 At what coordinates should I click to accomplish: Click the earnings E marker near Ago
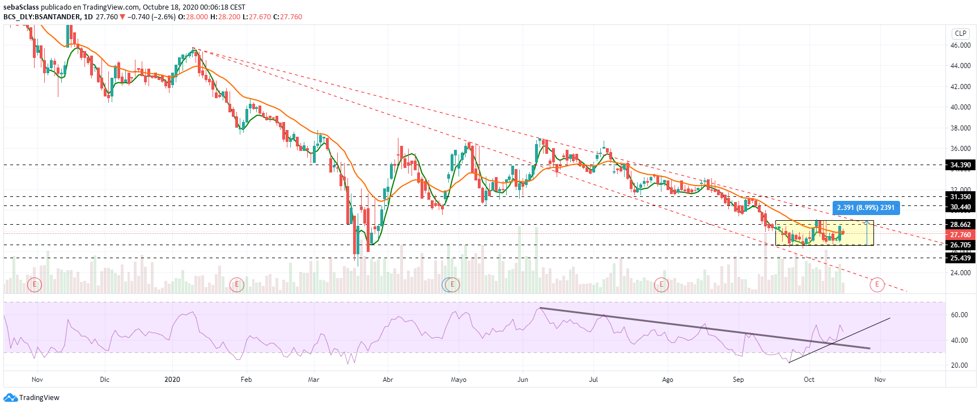pos(661,284)
